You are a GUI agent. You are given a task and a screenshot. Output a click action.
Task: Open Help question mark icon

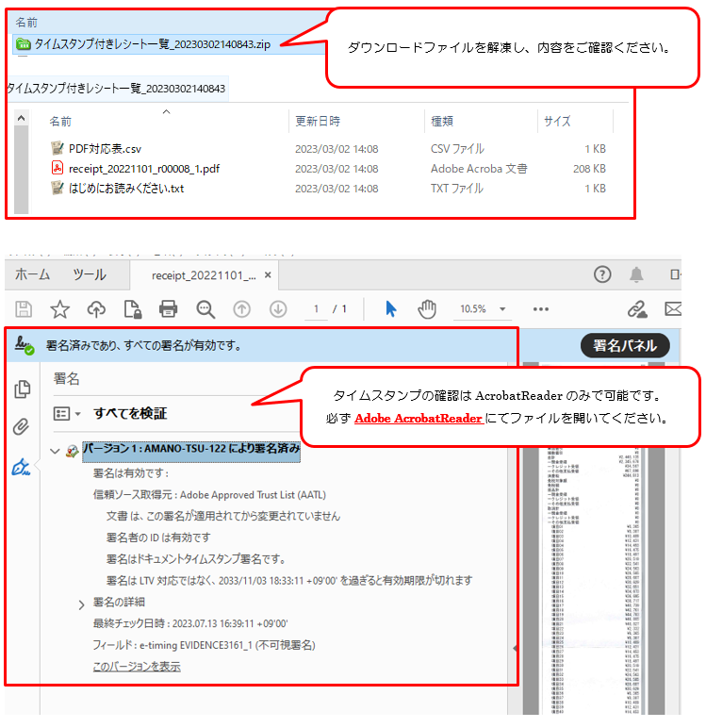(602, 274)
